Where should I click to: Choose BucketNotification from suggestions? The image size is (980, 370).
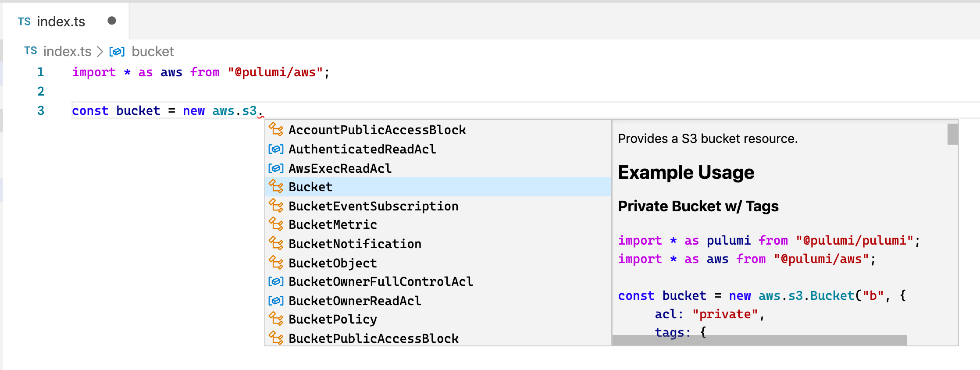tap(438, 244)
